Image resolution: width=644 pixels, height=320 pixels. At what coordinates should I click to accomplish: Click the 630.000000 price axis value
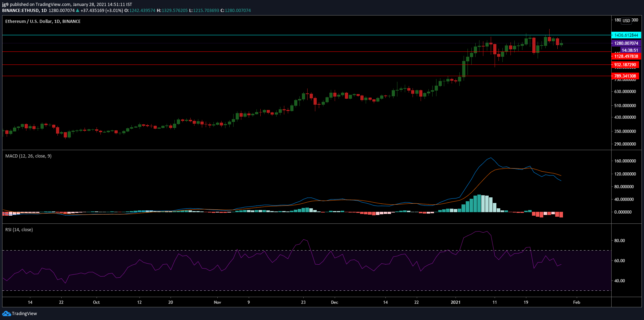[x=625, y=92]
